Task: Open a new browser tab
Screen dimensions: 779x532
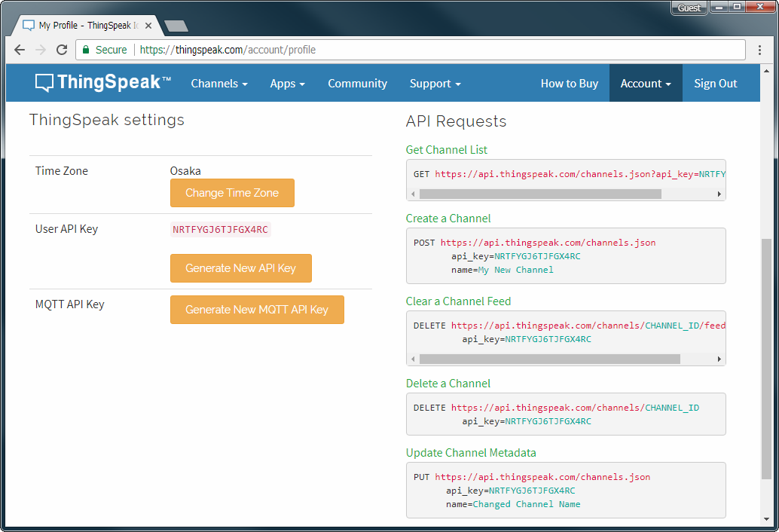Action: [176, 26]
